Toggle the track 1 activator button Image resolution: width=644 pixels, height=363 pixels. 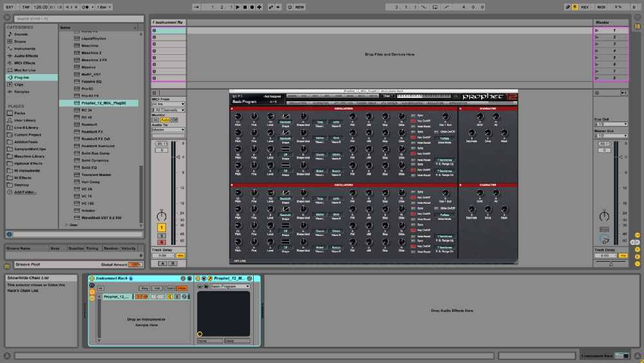click(162, 228)
